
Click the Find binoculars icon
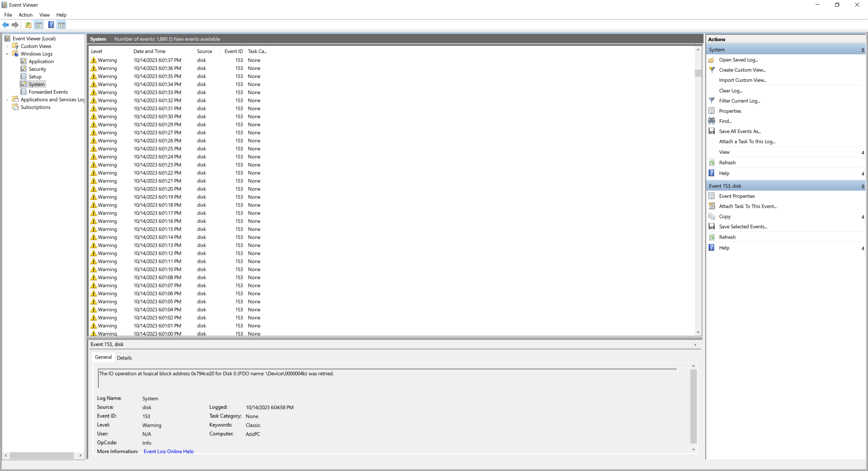712,121
